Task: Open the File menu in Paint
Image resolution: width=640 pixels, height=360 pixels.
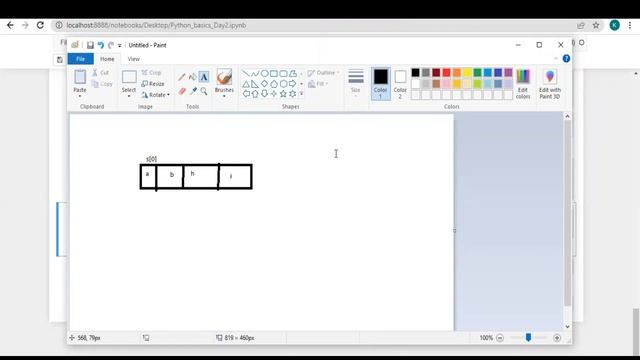Action: tap(80, 59)
